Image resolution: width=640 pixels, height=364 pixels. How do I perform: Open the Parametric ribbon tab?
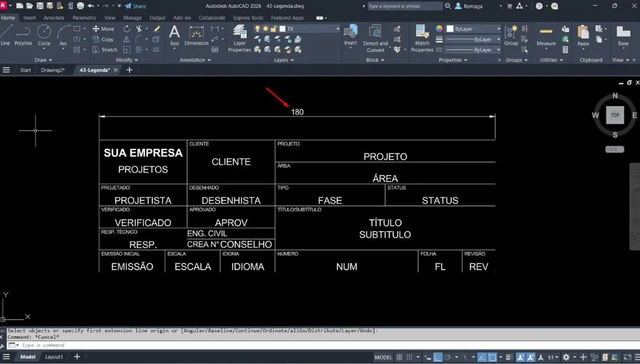click(x=84, y=18)
